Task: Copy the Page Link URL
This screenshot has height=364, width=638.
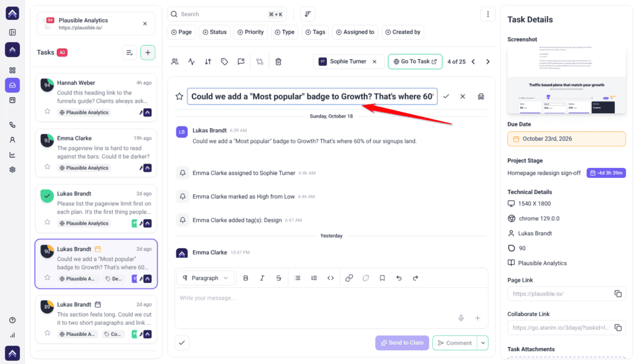Action: [x=617, y=294]
